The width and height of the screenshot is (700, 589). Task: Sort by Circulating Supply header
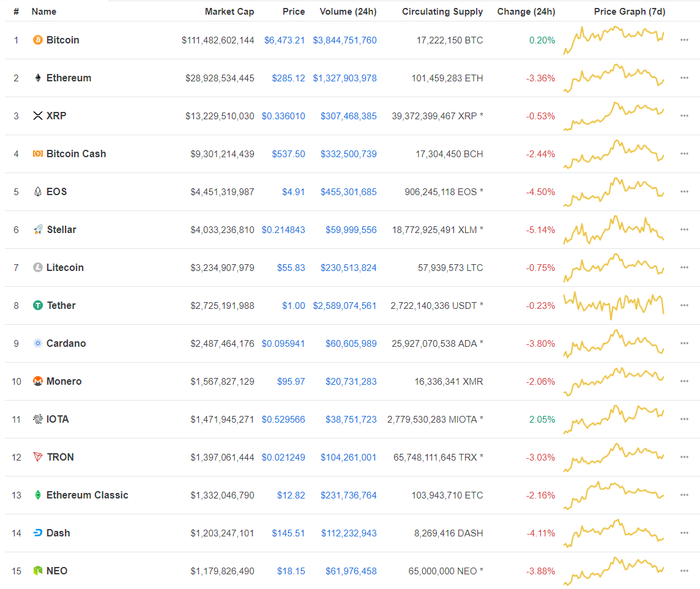[442, 12]
